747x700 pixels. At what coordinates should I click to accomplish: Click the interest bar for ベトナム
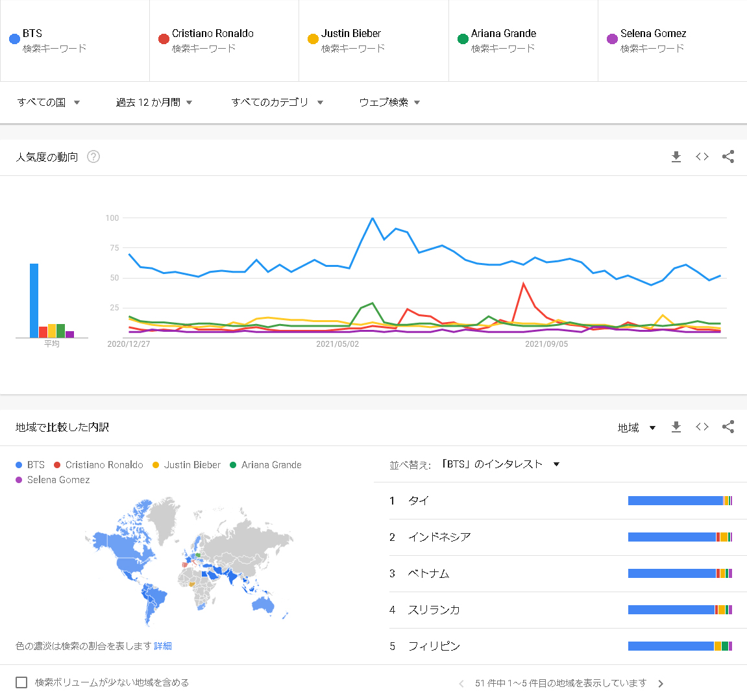point(680,573)
